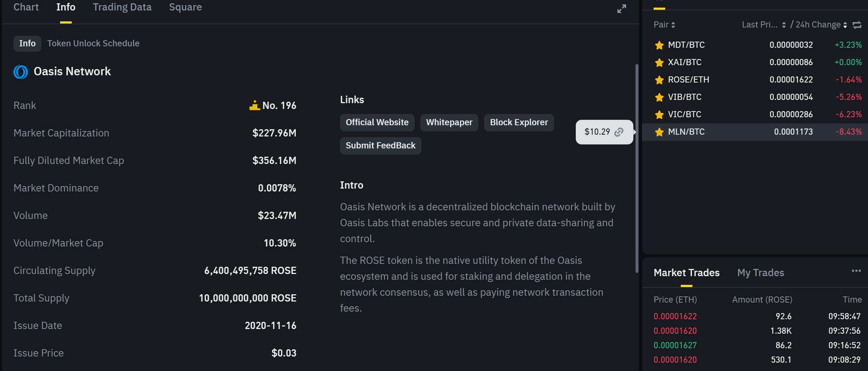Select the MLN/BTC pair row
Viewport: 868px width, 371px height.
pyautogui.click(x=755, y=132)
